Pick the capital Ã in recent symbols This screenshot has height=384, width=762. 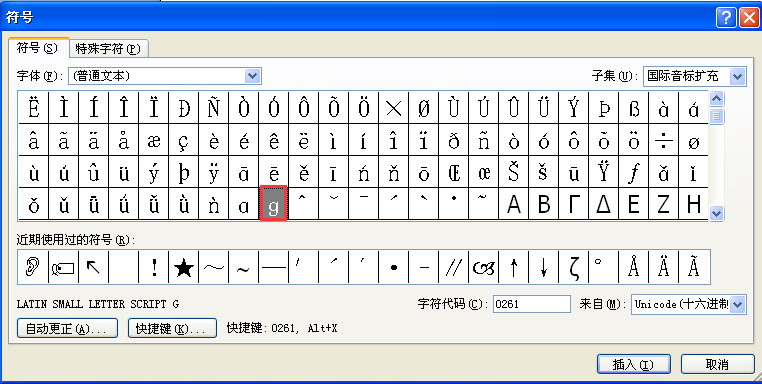[693, 267]
